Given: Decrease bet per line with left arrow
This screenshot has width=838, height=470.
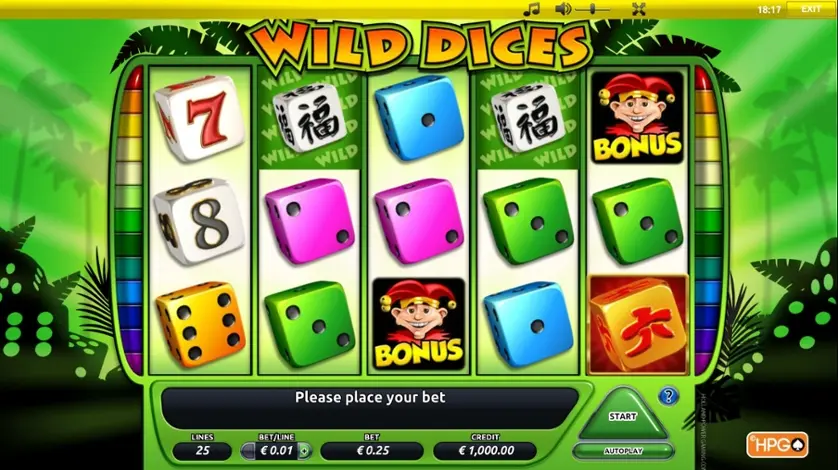Looking at the screenshot, I should 247,451.
